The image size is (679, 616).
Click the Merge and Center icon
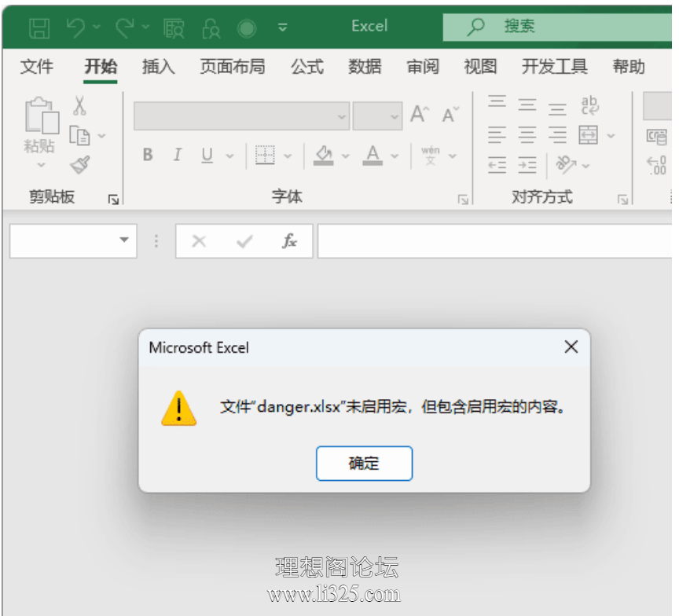[x=589, y=135]
